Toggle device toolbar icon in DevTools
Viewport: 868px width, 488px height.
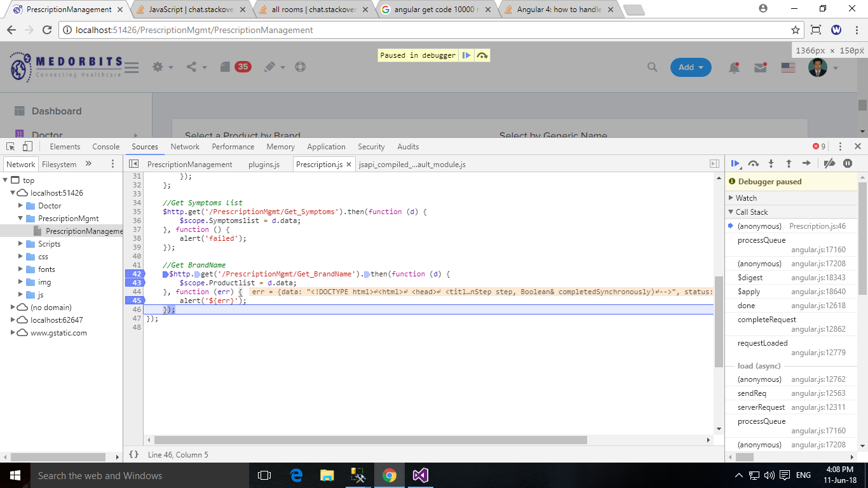pyautogui.click(x=27, y=146)
